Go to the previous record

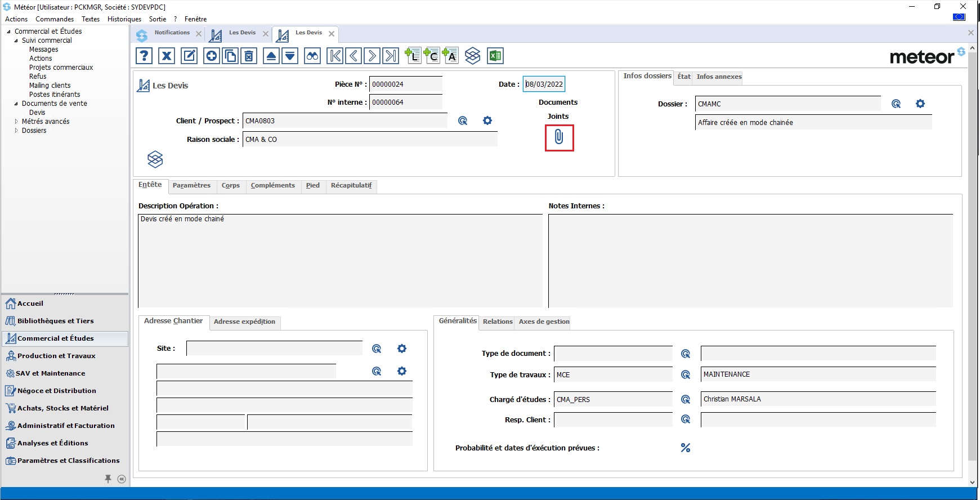(353, 56)
